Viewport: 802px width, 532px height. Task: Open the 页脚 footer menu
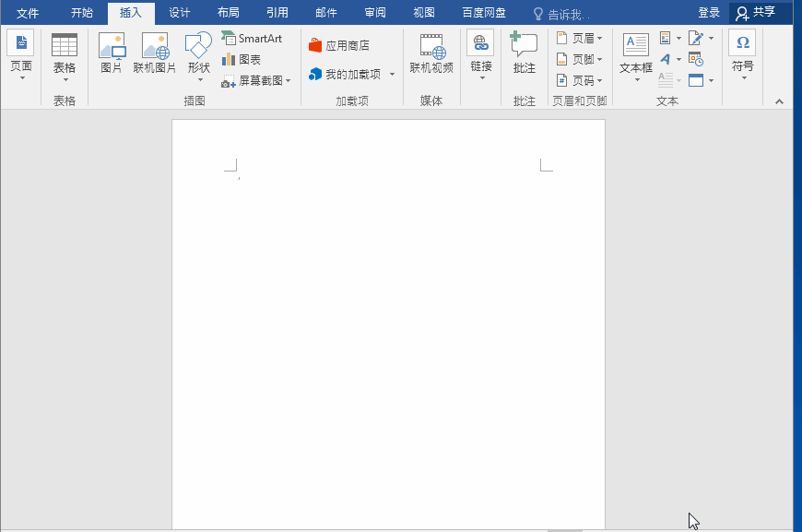579,59
